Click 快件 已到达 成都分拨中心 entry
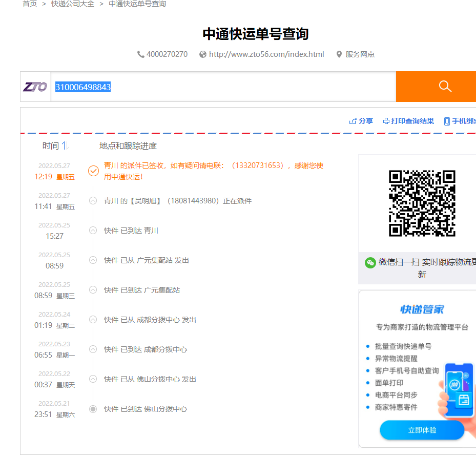 [x=146, y=349]
